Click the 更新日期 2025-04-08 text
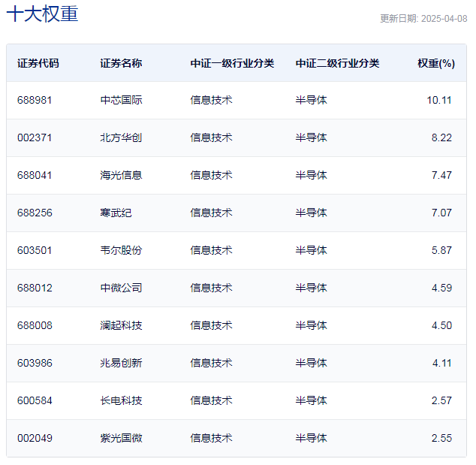 (x=423, y=19)
